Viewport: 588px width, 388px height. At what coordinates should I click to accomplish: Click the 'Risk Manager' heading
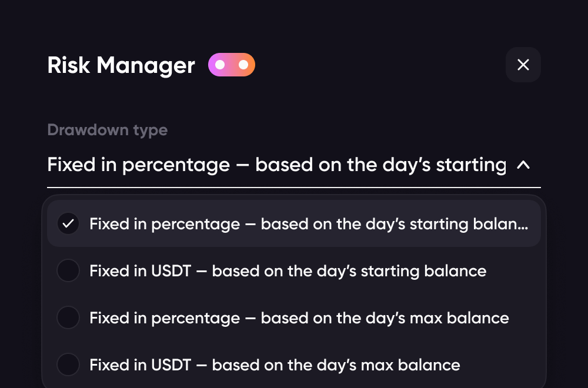(x=121, y=65)
